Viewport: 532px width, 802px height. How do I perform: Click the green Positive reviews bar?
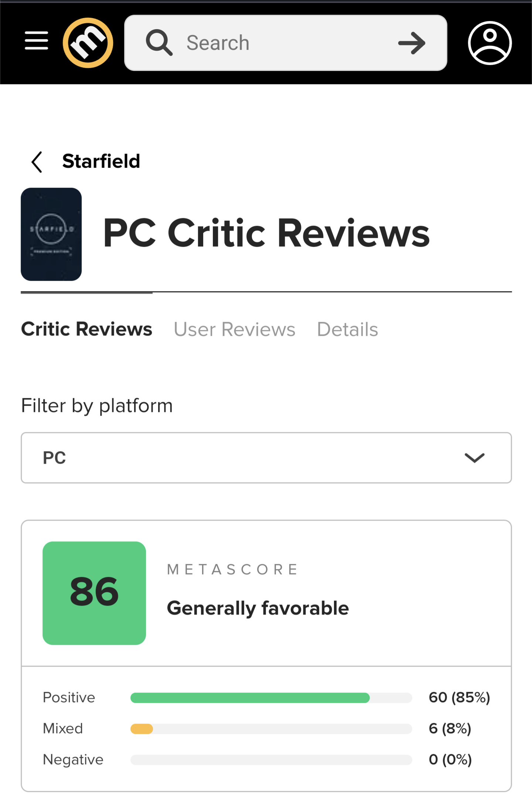tap(250, 698)
